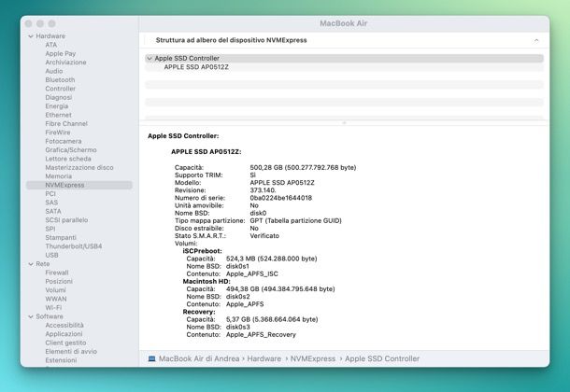Select SAS in the sidebar
Viewport: 570px width, 392px height.
(51, 203)
